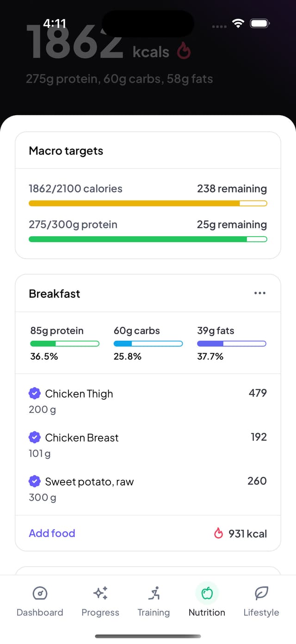Tap the Wi-Fi status icon

pos(238,24)
